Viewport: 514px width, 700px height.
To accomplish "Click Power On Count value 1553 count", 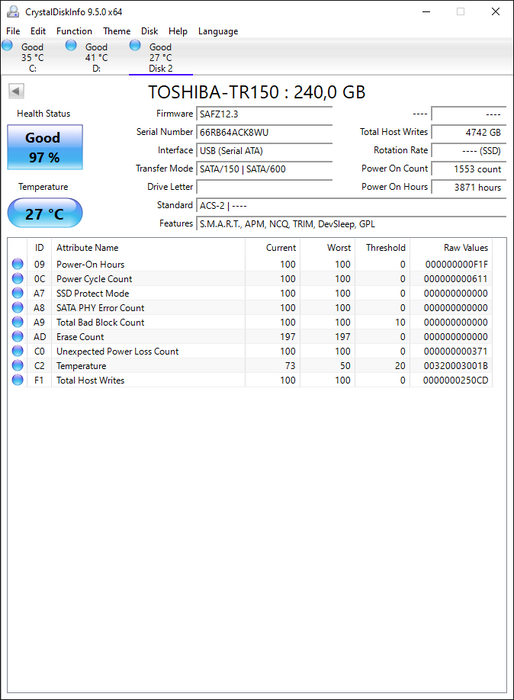I will [468, 169].
